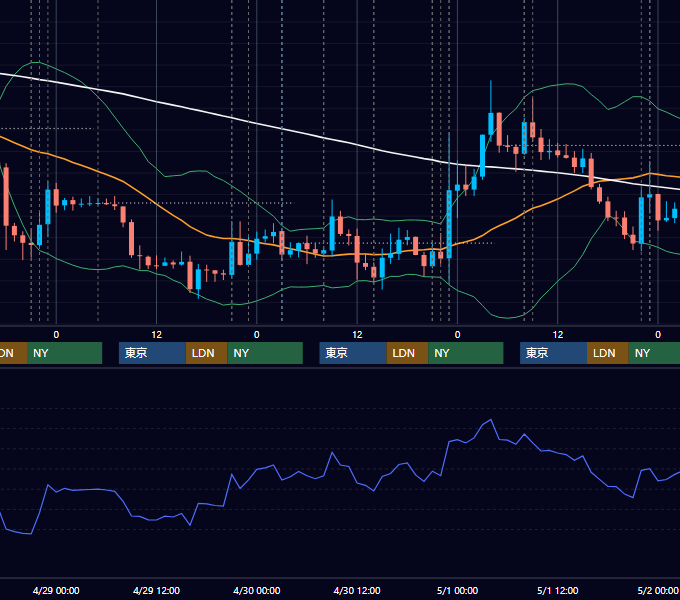Click hour label 12 above 5/1 12:00

pyautogui.click(x=558, y=335)
